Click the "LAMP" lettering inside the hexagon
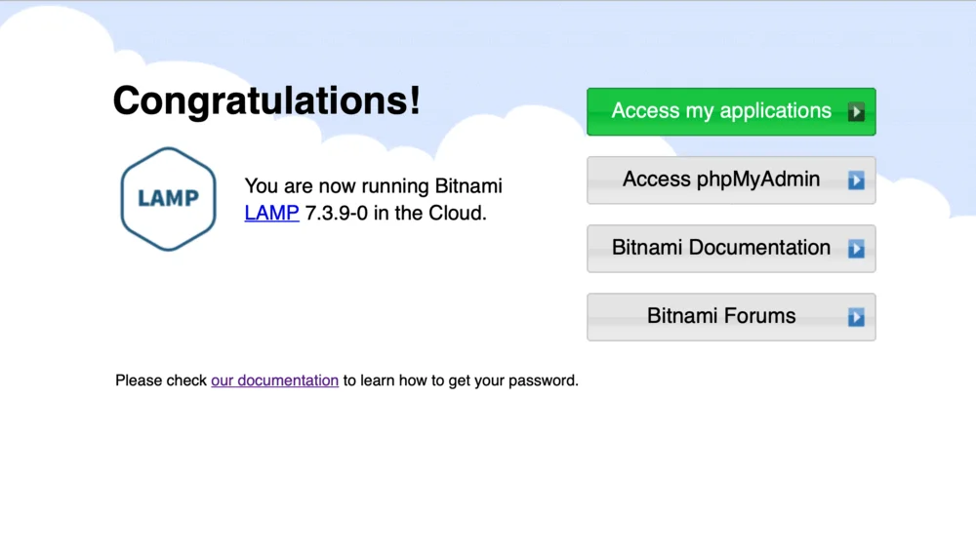Screen dimensions: 976x560 coord(168,199)
